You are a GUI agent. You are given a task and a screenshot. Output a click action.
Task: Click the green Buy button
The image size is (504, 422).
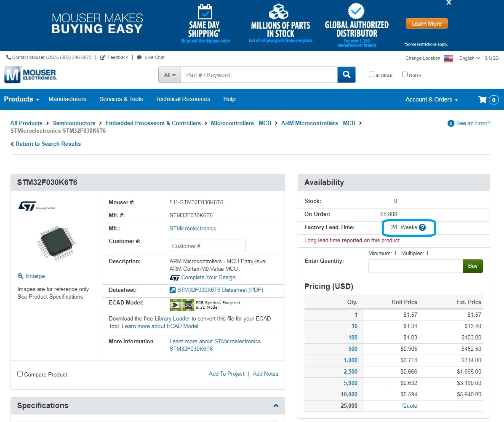pyautogui.click(x=472, y=266)
